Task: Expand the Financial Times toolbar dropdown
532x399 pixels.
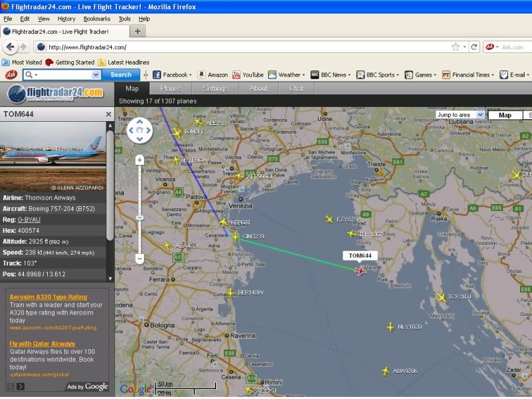Action: click(x=493, y=75)
